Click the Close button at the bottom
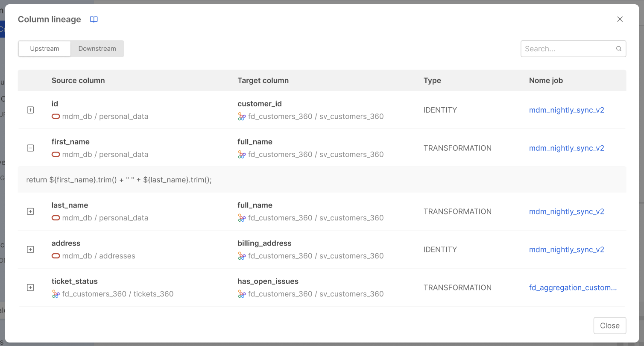 coord(610,325)
